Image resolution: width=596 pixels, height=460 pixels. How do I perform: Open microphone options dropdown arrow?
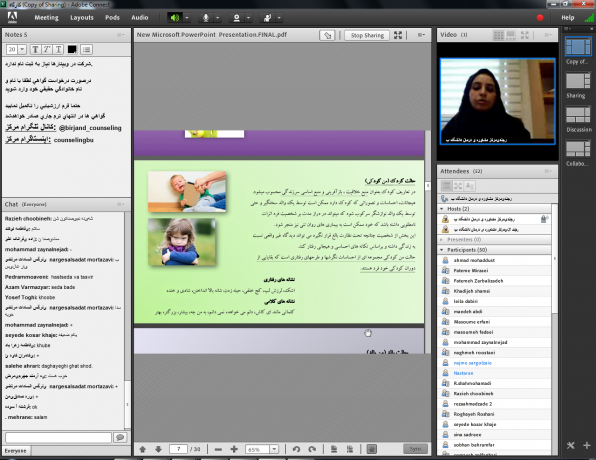217,17
